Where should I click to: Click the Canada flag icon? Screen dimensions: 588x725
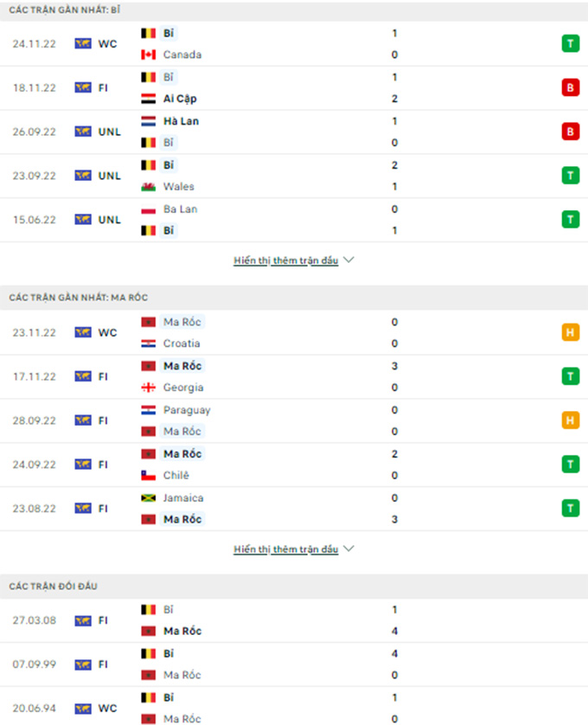click(148, 55)
